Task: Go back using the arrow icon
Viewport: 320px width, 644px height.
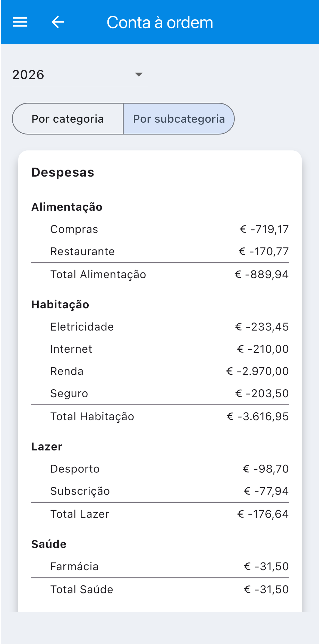Action: (x=58, y=22)
